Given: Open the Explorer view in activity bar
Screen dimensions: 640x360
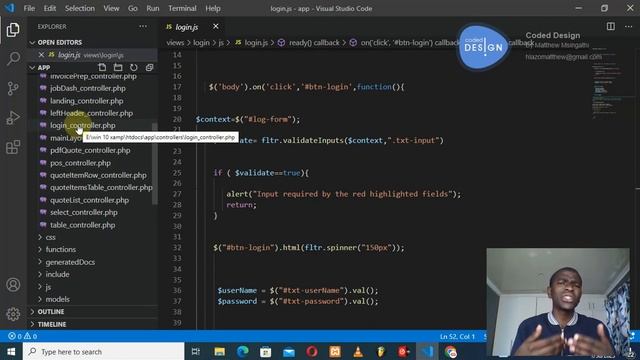Looking at the screenshot, I should (x=13, y=30).
